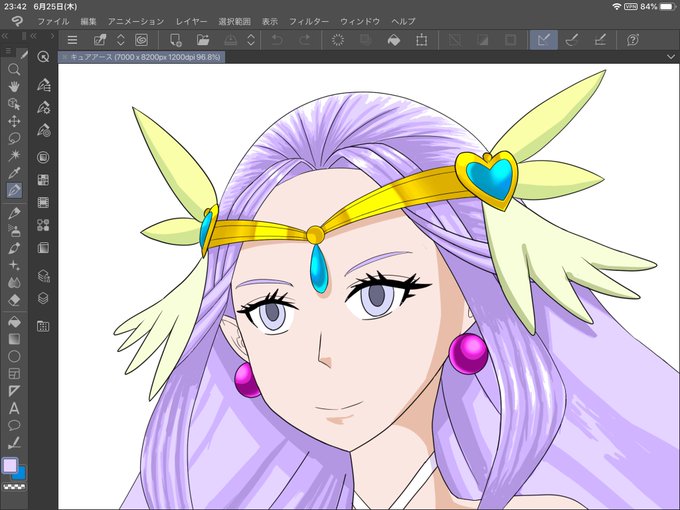Click the Scale/Rotate transform icon

pyautogui.click(x=421, y=40)
